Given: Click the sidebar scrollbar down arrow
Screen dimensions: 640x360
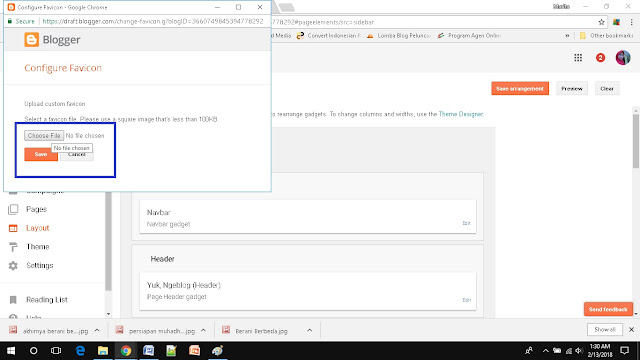Looking at the screenshot, I should click(x=108, y=314).
